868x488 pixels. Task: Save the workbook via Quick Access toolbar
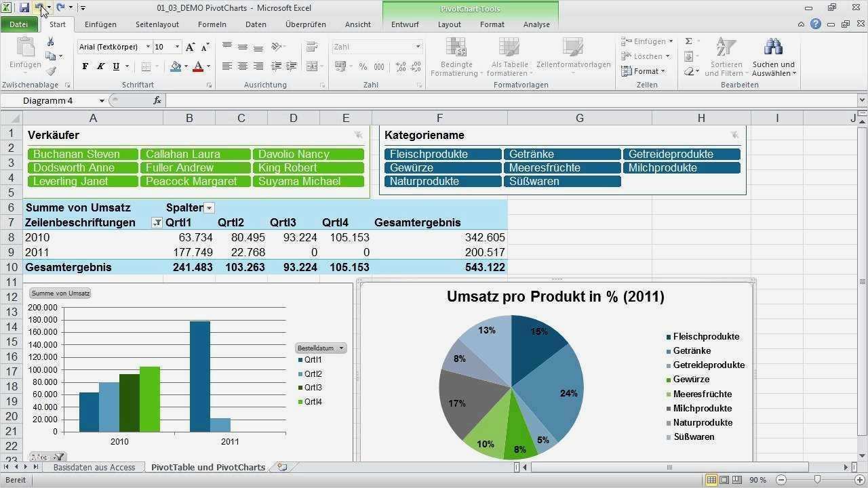pyautogui.click(x=24, y=7)
